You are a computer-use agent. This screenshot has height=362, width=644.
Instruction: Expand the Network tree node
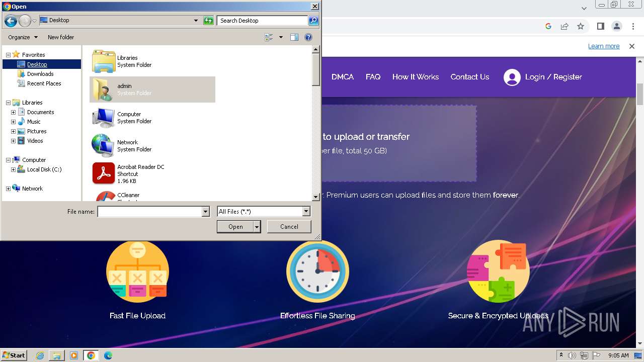pos(8,189)
